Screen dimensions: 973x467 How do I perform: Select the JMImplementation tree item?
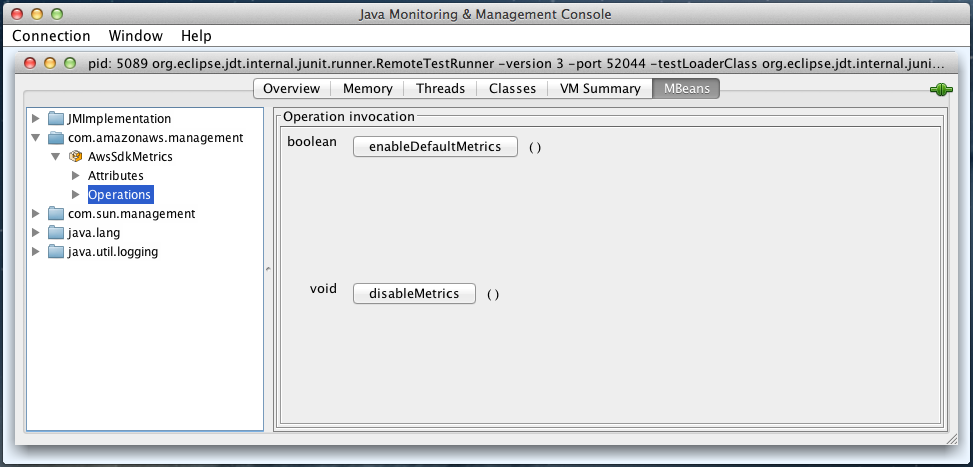(120, 118)
